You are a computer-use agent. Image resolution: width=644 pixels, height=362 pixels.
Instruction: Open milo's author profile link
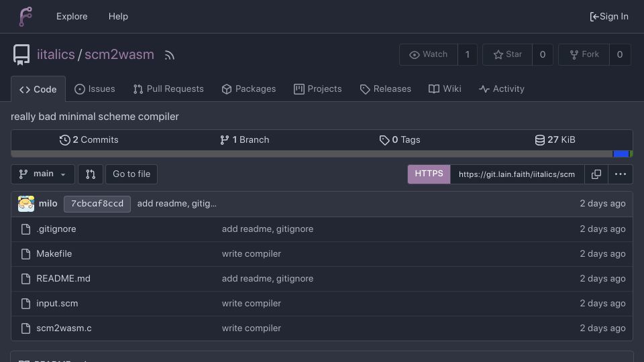[x=48, y=204]
